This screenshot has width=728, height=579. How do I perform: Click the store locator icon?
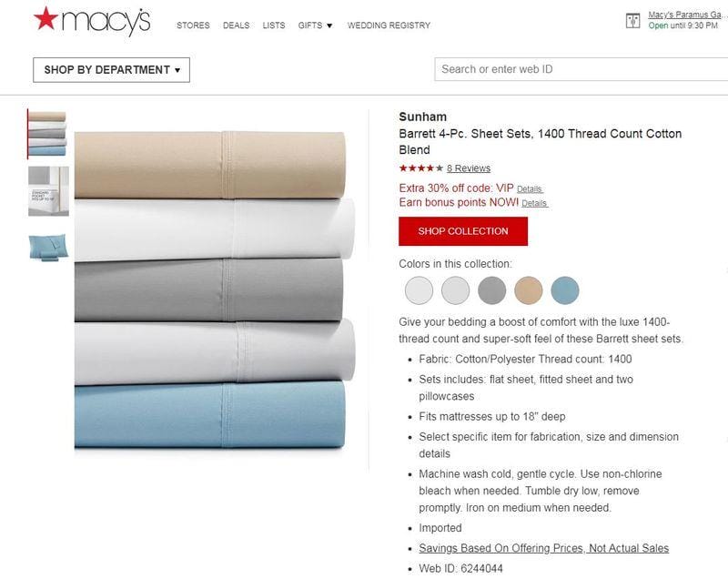pos(632,20)
